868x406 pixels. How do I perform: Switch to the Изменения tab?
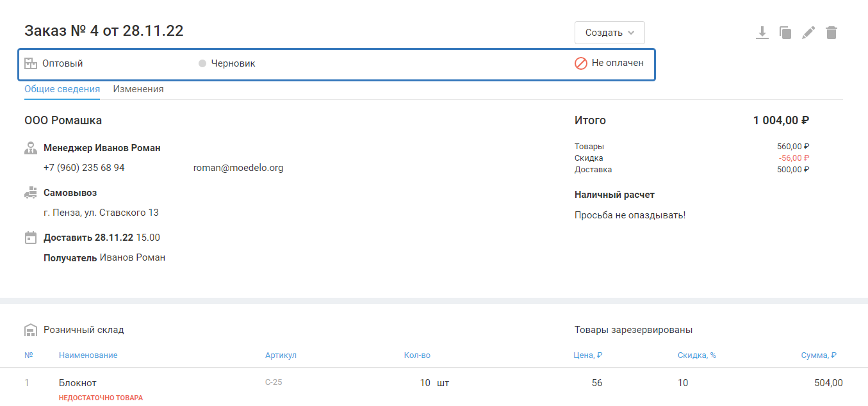coord(138,89)
